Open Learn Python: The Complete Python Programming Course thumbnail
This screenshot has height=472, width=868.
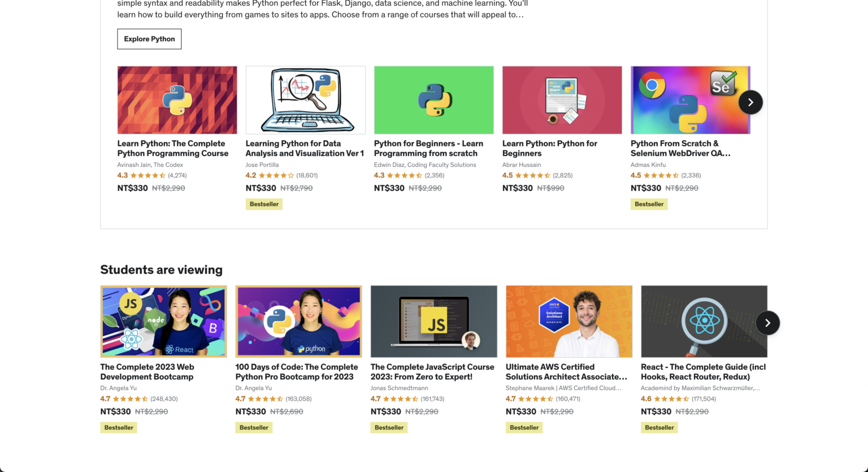pyautogui.click(x=177, y=100)
